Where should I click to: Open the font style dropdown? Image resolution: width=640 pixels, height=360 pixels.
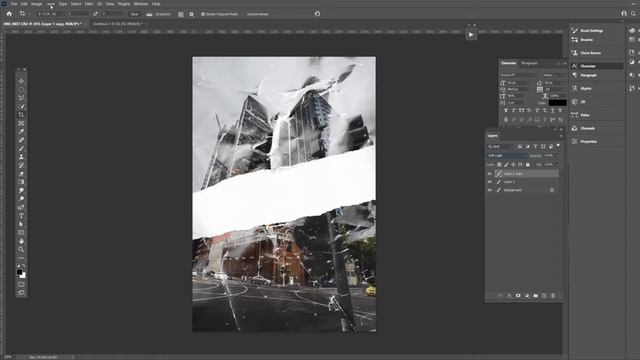(x=554, y=75)
